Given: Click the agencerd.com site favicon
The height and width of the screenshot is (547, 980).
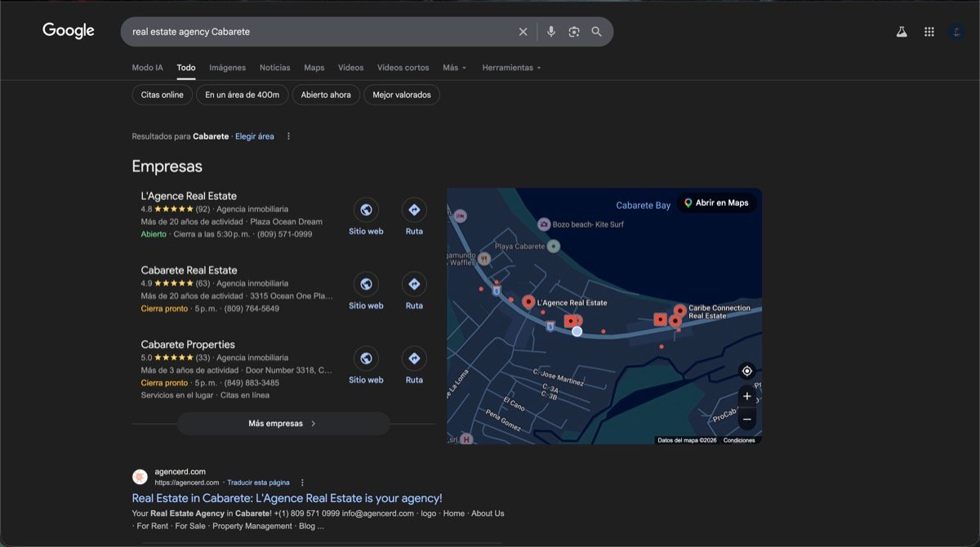Looking at the screenshot, I should click(x=140, y=477).
